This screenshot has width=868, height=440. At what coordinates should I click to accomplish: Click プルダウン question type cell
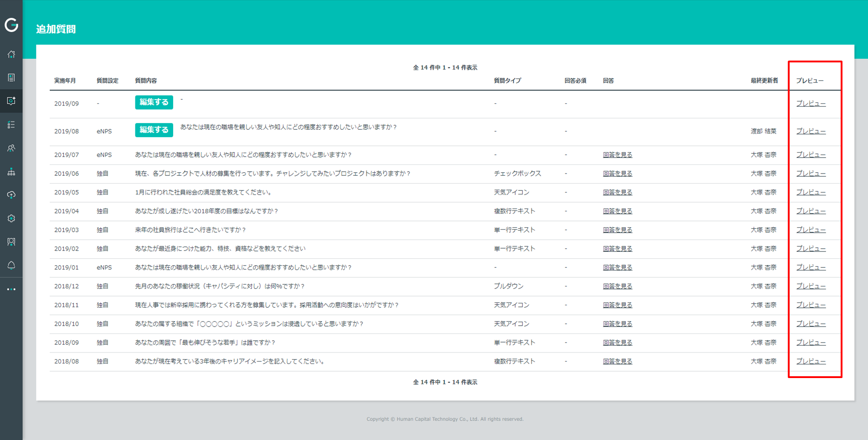[x=508, y=286]
